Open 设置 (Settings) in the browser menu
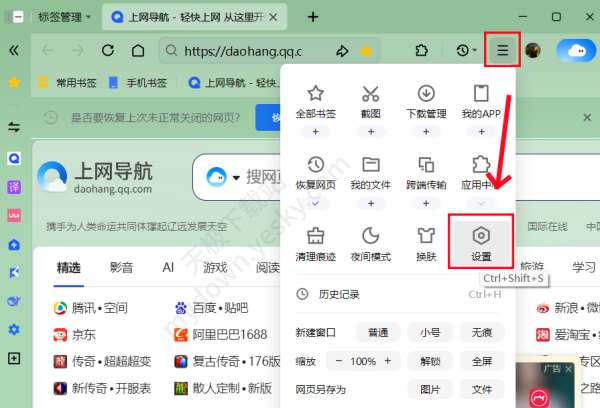Image resolution: width=600 pixels, height=408 pixels. 481,242
